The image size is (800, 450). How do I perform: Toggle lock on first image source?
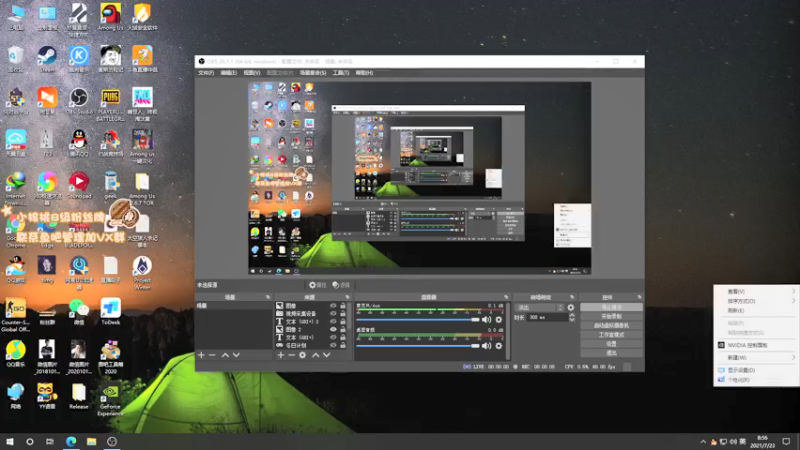click(343, 306)
